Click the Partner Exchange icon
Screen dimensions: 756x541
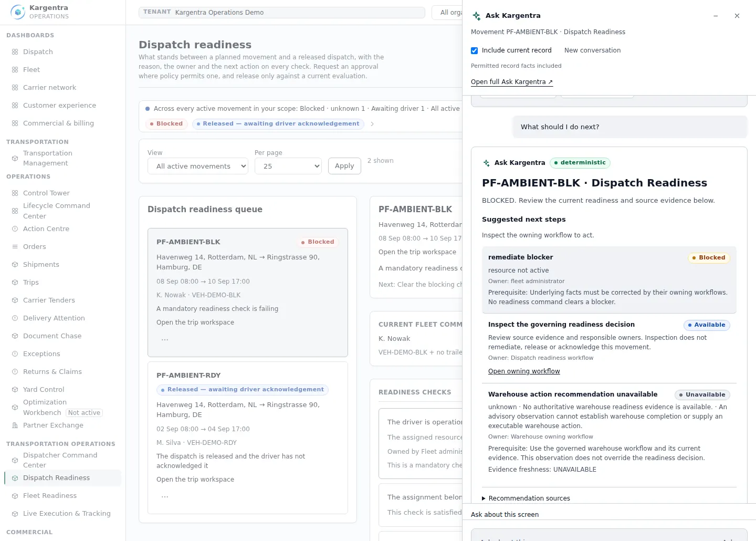click(x=15, y=425)
